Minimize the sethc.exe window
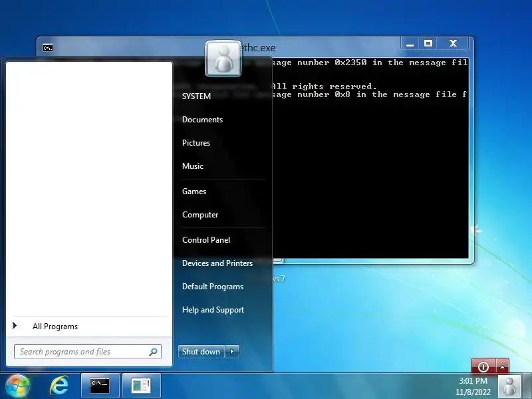This screenshot has height=399, width=532. click(410, 44)
